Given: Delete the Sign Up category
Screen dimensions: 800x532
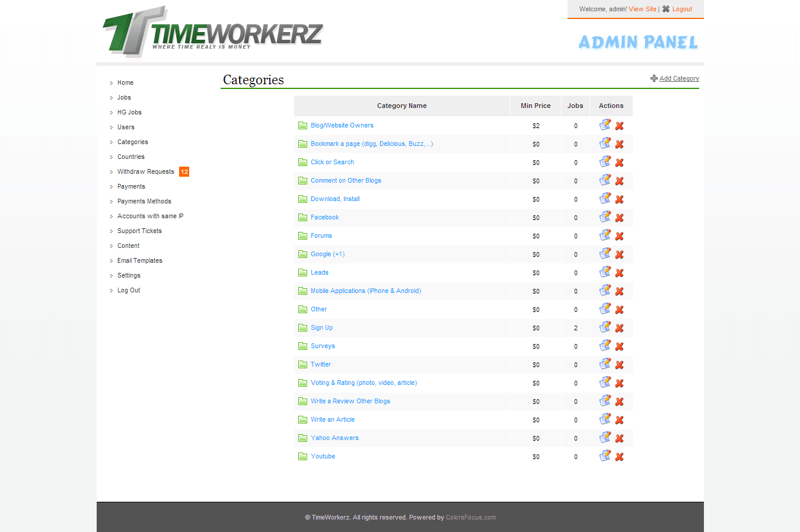Looking at the screenshot, I should tap(619, 328).
